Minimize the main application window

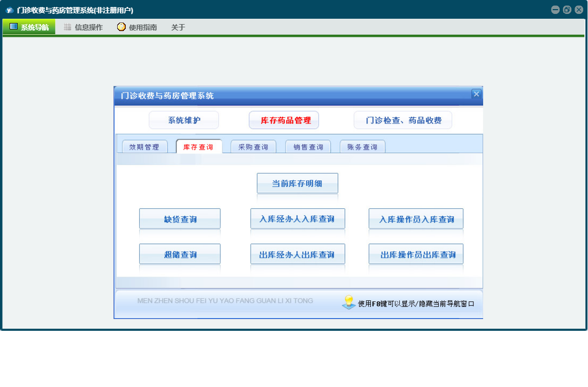(x=555, y=10)
